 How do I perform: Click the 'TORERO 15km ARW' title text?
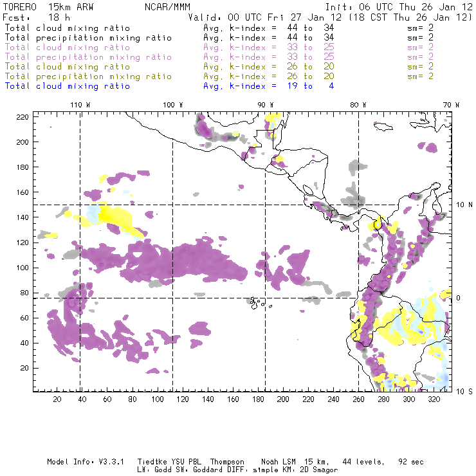tap(48, 6)
